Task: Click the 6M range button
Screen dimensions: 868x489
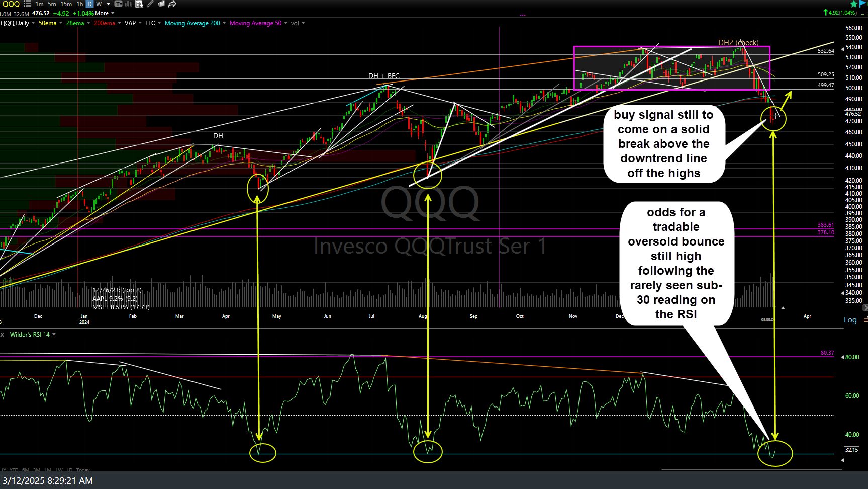Action: (x=26, y=470)
